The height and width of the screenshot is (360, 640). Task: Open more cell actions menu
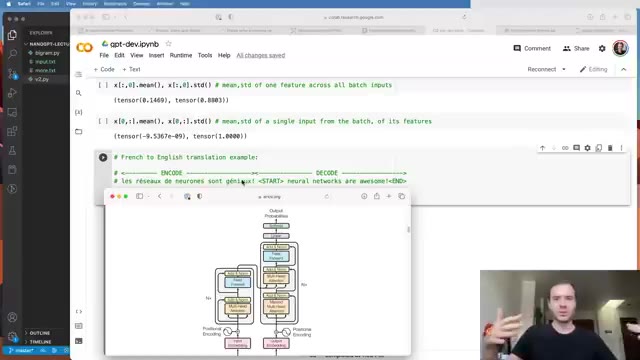[x=621, y=148]
